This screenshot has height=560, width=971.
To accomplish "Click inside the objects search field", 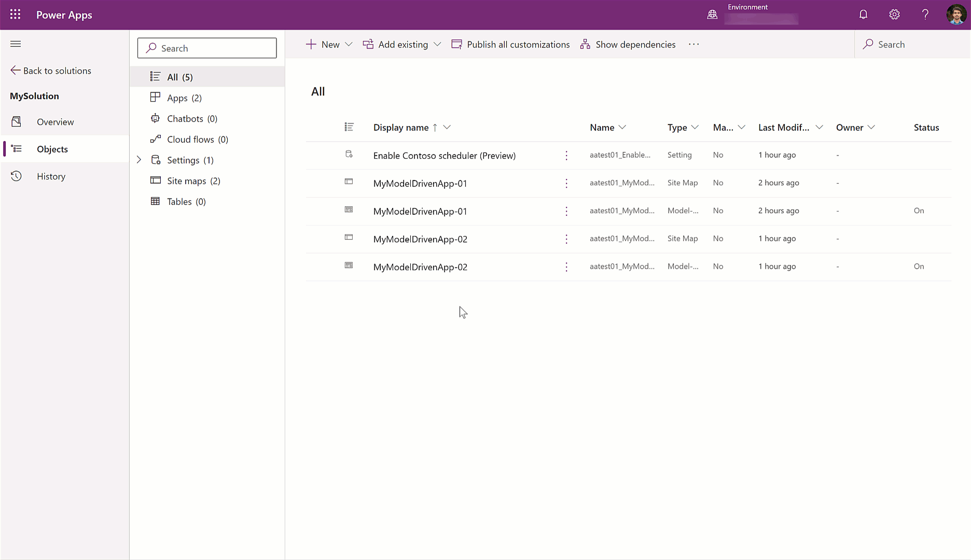I will tap(206, 48).
